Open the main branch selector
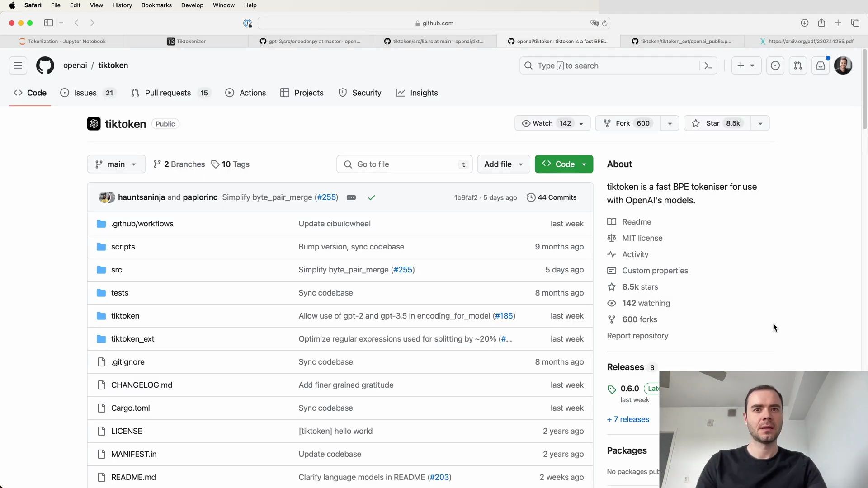 point(116,164)
